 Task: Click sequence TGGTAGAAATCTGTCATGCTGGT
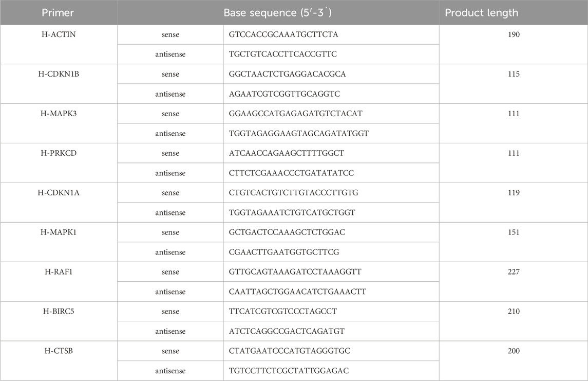[x=292, y=212]
